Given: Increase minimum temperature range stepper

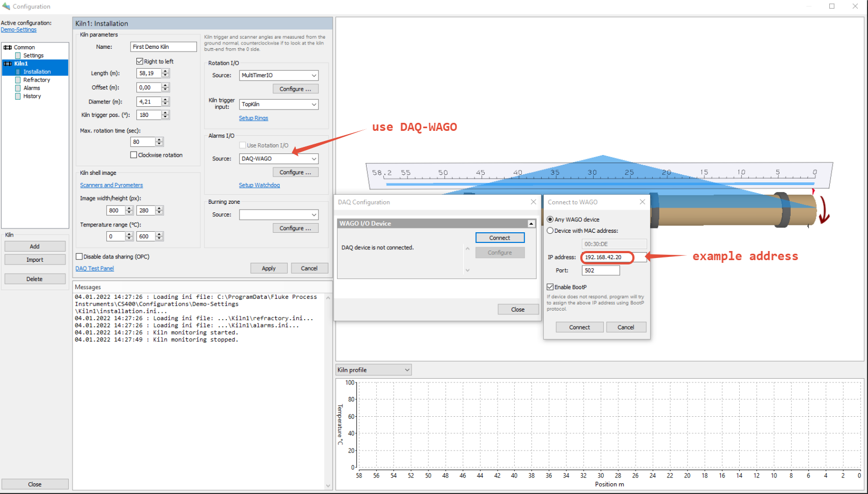Looking at the screenshot, I should pos(129,234).
